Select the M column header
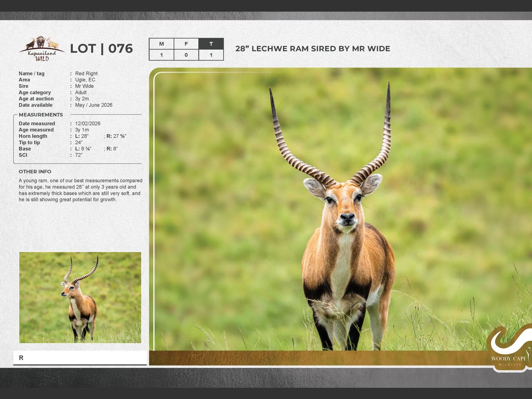The height and width of the screenshot is (399, 532). [x=161, y=44]
